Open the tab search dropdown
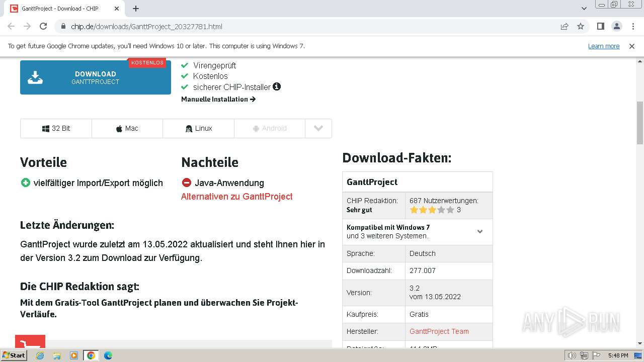 pyautogui.click(x=584, y=9)
